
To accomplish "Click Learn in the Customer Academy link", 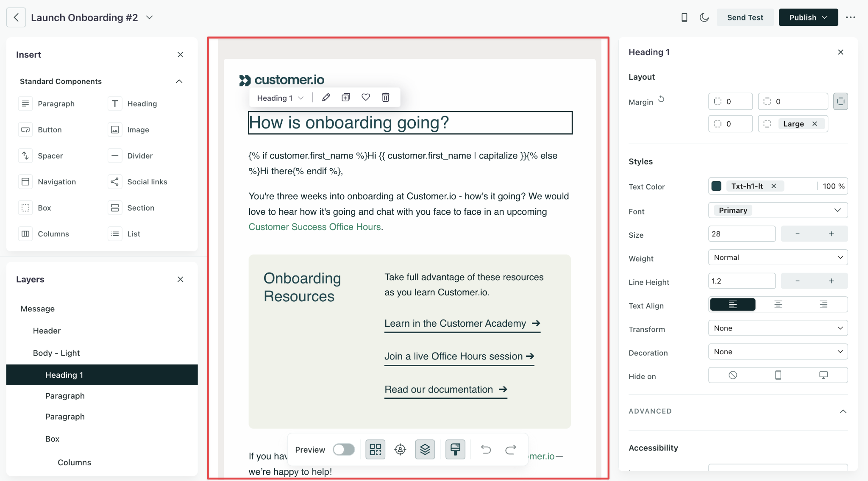I will point(462,324).
